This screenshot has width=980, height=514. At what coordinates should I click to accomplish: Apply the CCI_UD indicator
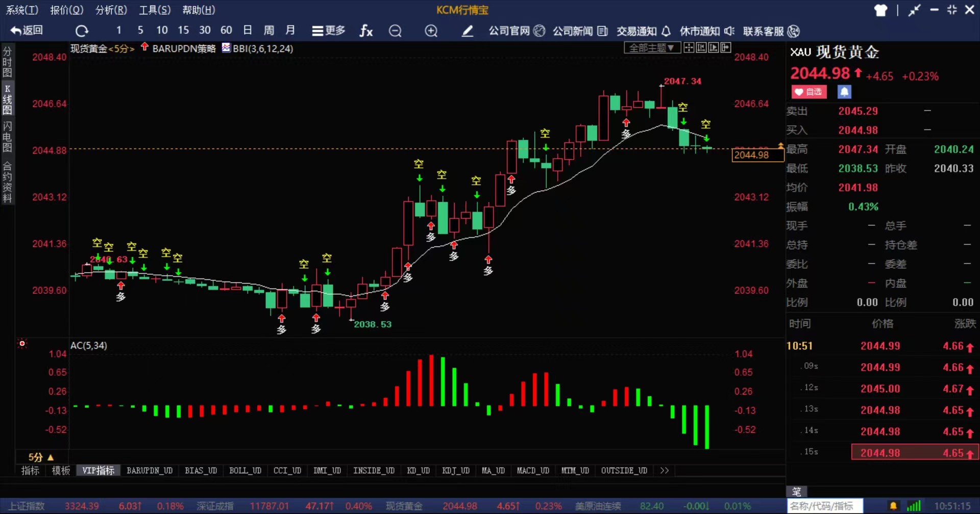point(287,470)
